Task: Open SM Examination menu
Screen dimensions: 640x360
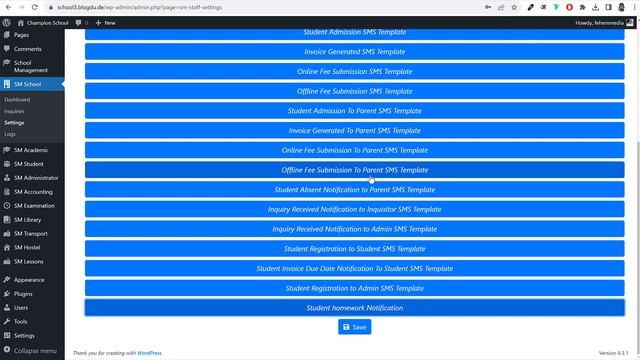Action: pos(32,206)
